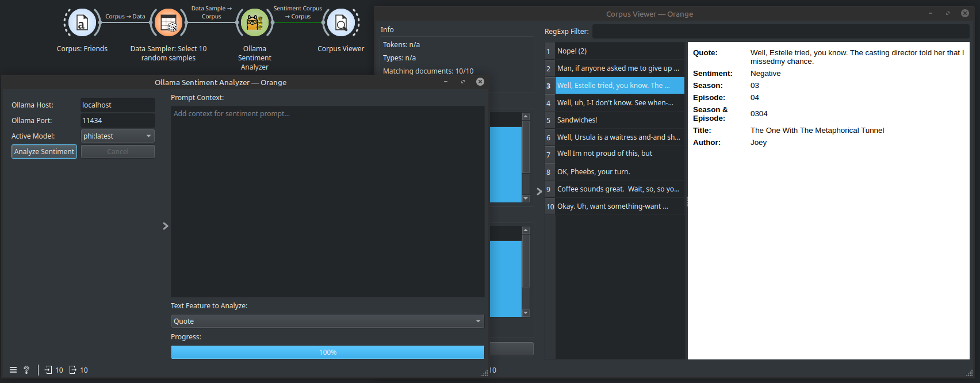Maximize the Ollama Sentiment Analyzer window
980x383 pixels.
click(x=463, y=82)
